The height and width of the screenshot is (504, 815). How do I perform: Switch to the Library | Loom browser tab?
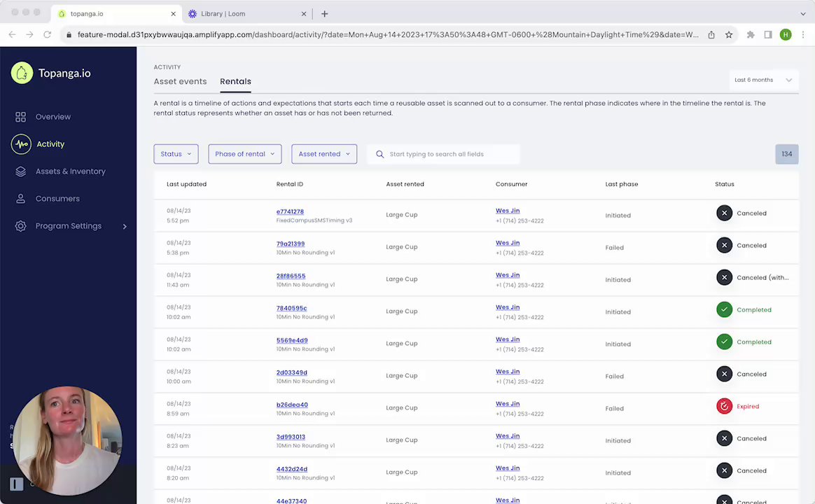tap(223, 13)
